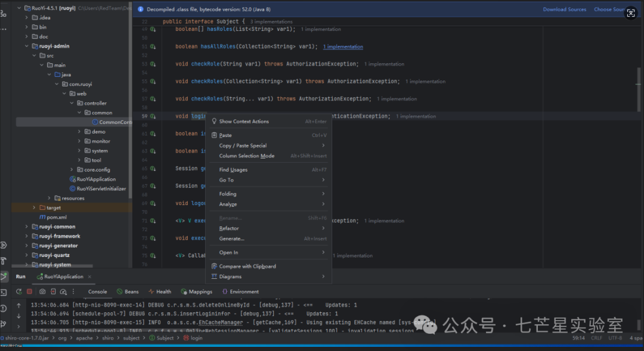Viewport: 644px width, 351px height.
Task: Click the project tree horizontal scrollbar
Action: [52, 266]
